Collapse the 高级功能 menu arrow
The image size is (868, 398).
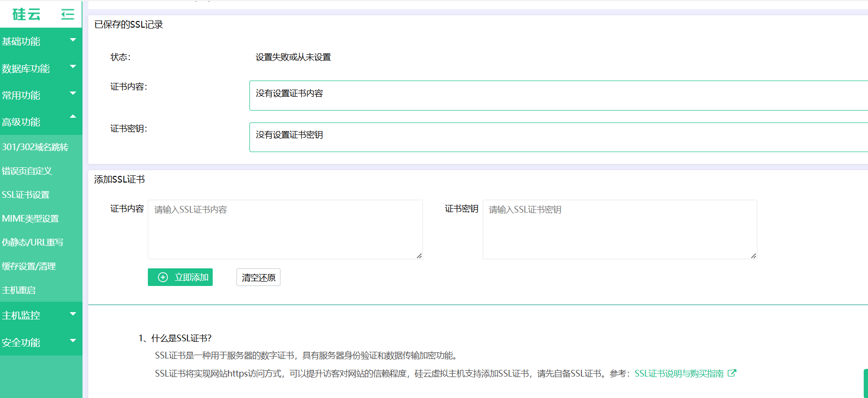(73, 116)
